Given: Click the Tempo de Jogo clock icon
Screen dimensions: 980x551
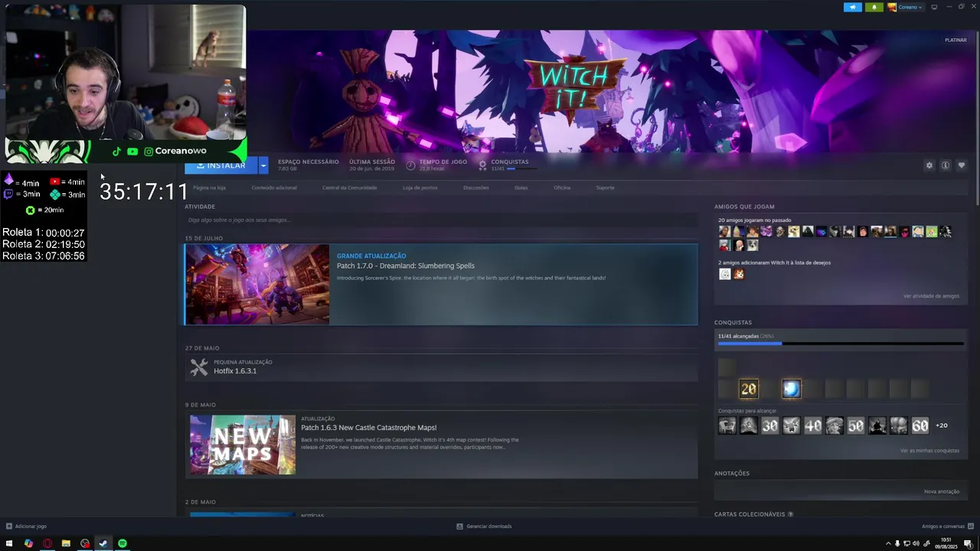Looking at the screenshot, I should pos(410,165).
